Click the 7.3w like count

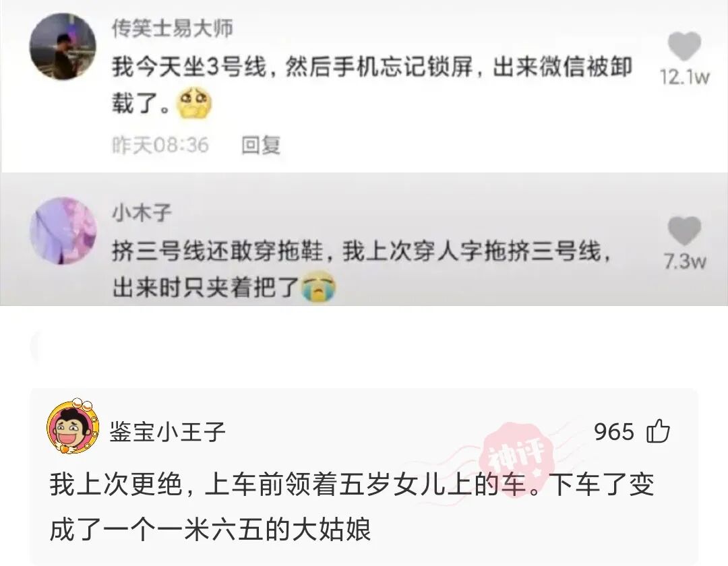[x=685, y=261]
